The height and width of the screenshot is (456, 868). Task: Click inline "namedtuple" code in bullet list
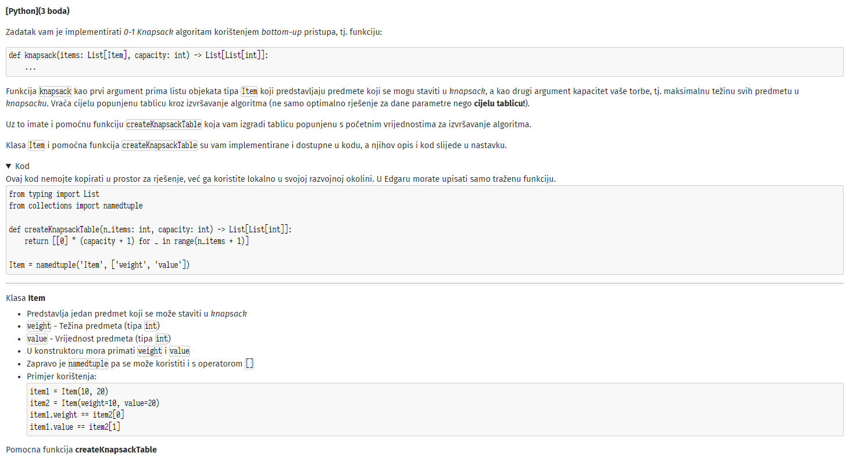(88, 364)
